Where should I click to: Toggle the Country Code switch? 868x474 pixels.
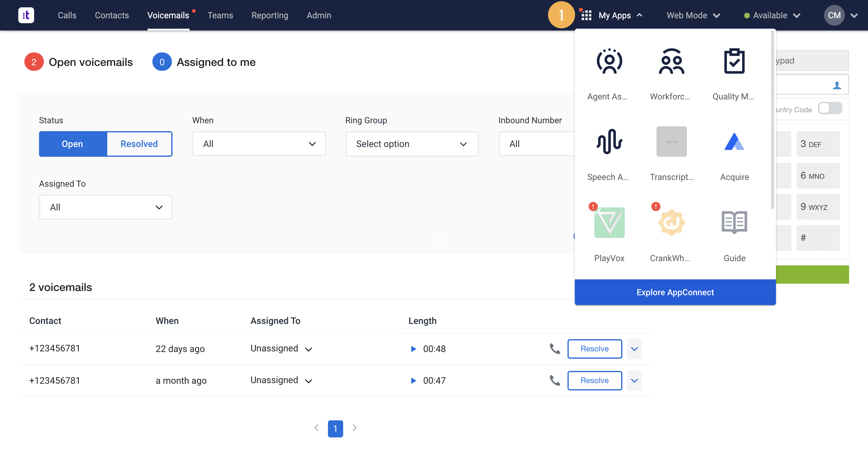click(830, 109)
